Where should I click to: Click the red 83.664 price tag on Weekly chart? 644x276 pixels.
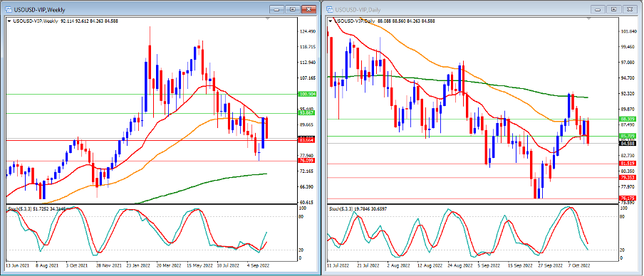point(307,141)
